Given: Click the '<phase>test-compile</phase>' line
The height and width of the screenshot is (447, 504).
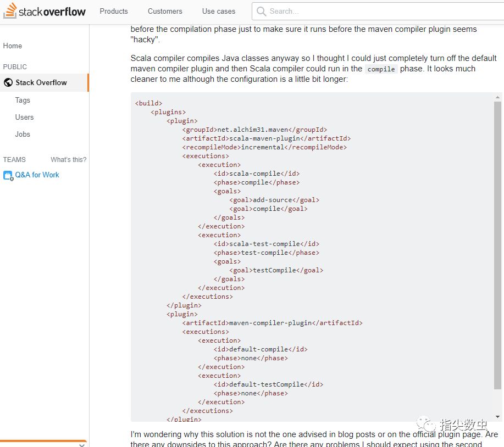Looking at the screenshot, I should tap(267, 253).
